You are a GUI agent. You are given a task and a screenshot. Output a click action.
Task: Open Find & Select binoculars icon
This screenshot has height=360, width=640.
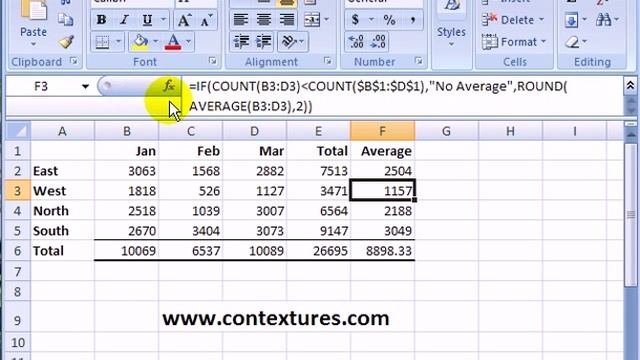click(603, 20)
